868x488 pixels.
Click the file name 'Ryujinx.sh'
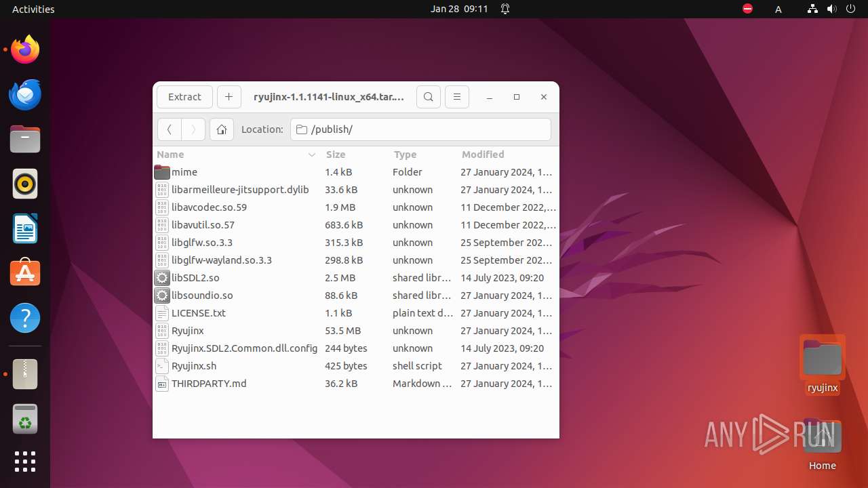(x=194, y=366)
